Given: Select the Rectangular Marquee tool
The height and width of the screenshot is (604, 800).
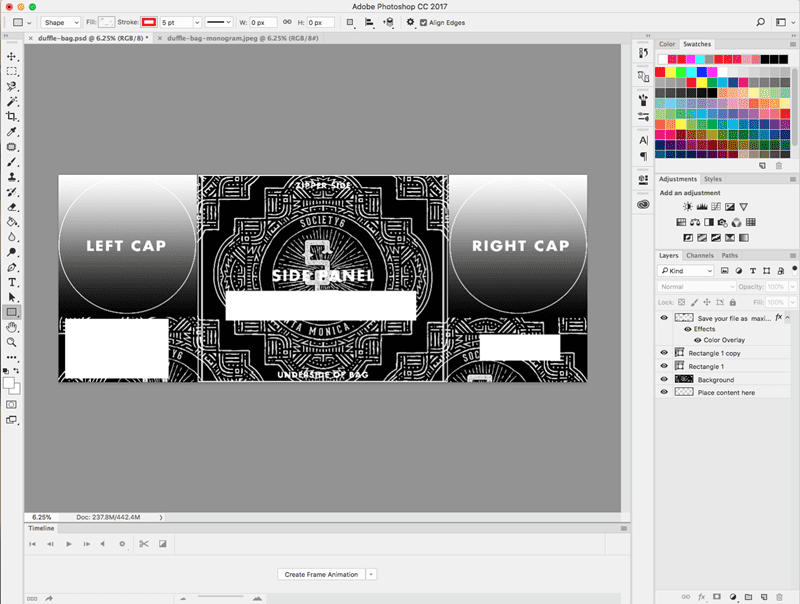Looking at the screenshot, I should coord(12,71).
